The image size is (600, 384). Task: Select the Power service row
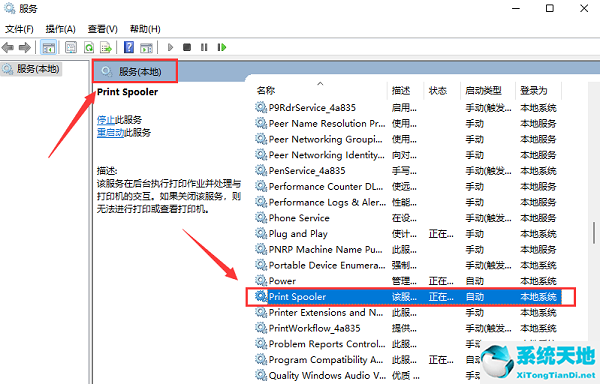click(x=408, y=281)
